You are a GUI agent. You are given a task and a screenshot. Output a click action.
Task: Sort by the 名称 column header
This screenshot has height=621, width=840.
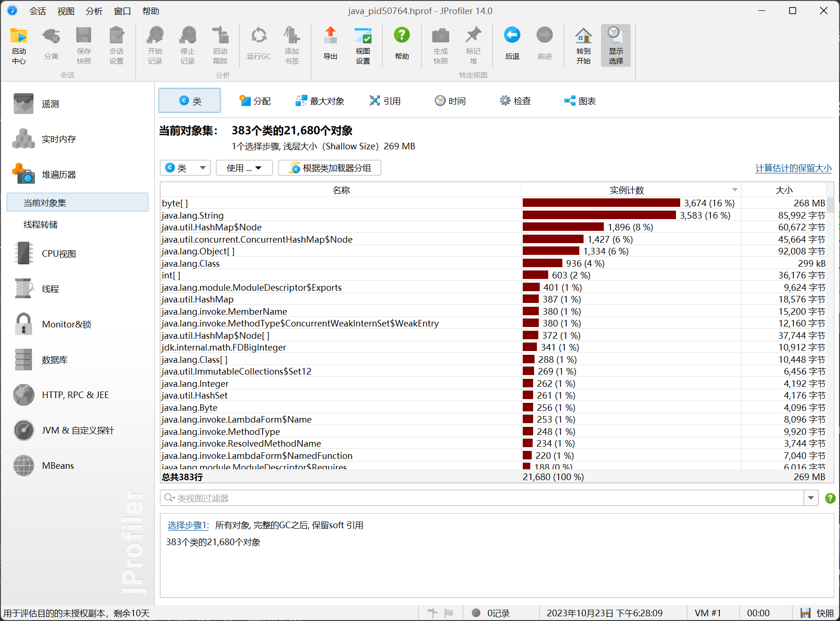tap(341, 190)
